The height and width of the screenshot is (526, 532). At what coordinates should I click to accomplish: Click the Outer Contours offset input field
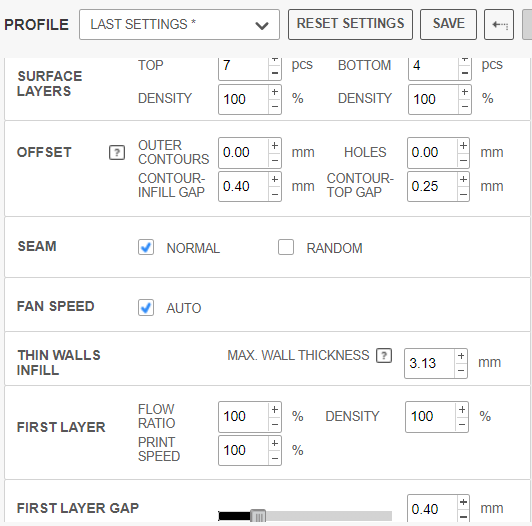(244, 153)
